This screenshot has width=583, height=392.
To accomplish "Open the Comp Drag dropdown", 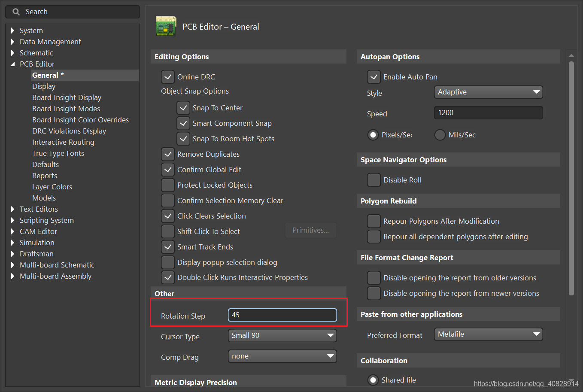I will click(282, 356).
